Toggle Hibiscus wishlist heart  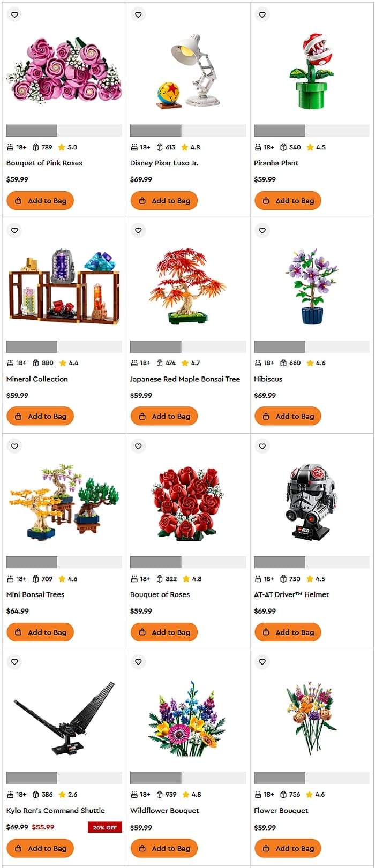262,231
